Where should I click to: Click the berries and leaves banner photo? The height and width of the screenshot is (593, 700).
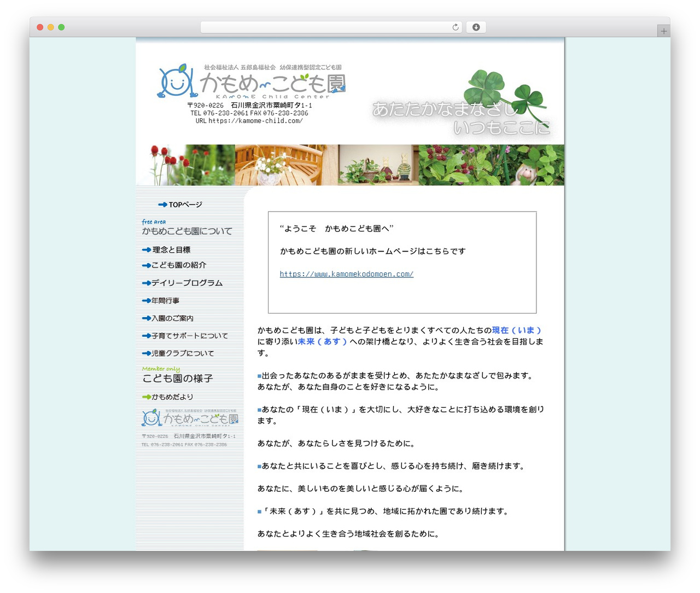[x=492, y=165]
